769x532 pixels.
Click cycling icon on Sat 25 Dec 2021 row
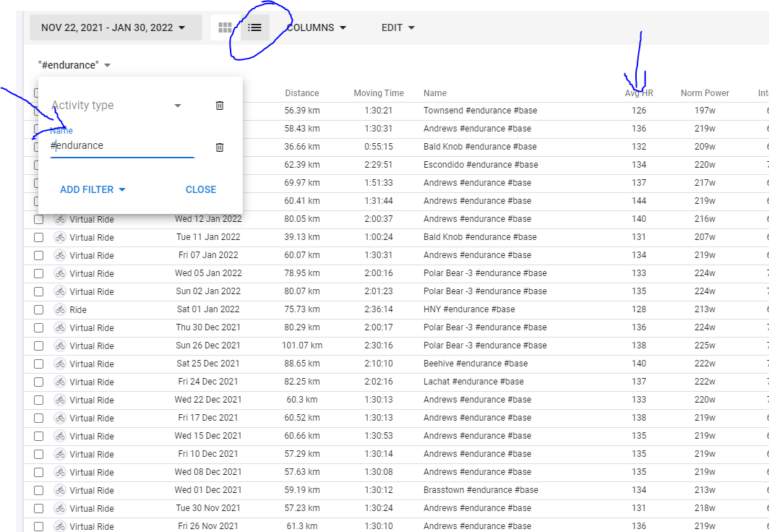(60, 364)
